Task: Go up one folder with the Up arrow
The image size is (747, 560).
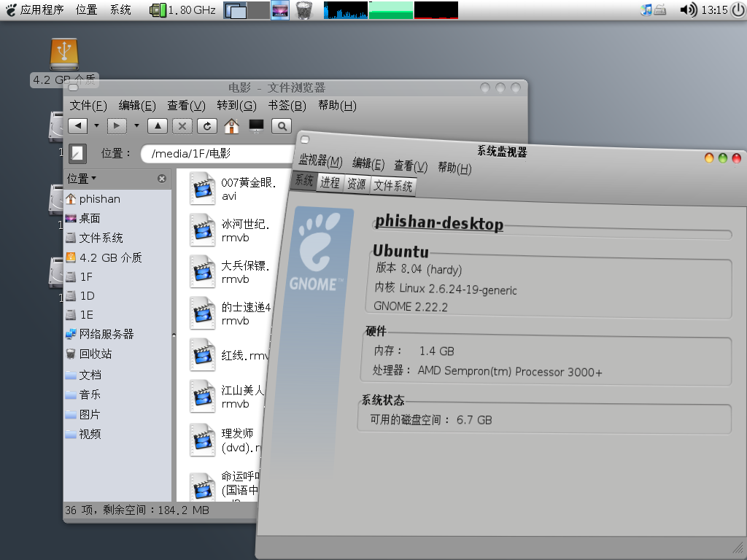Action: [x=158, y=125]
